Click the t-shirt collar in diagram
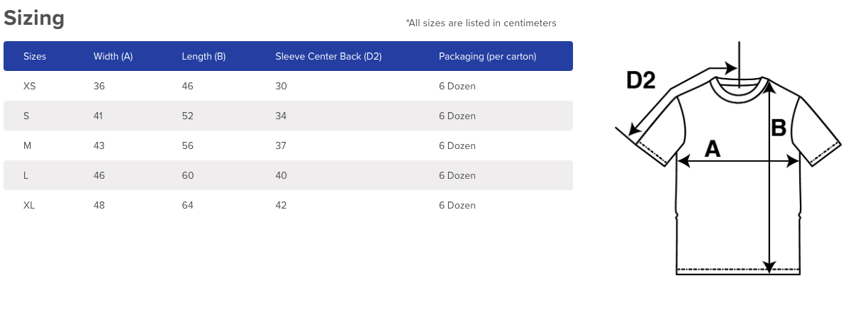Viewport: 868px width, 315px height. point(738,89)
